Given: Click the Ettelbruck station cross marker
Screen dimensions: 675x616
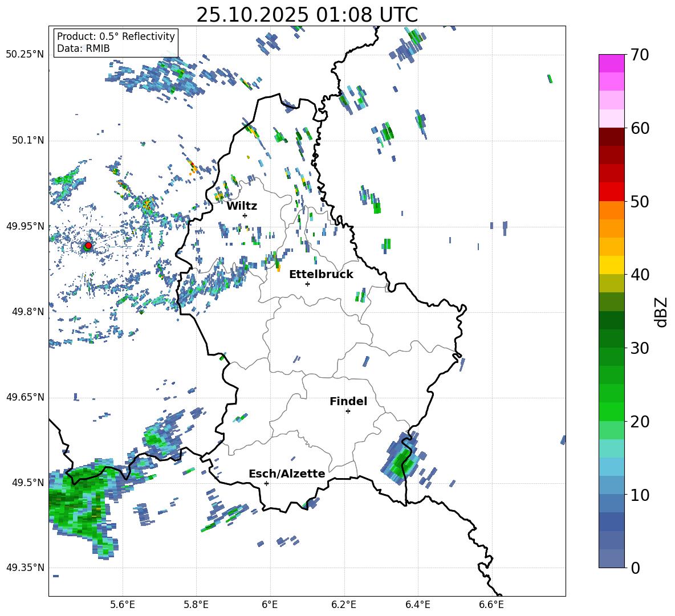Looking at the screenshot, I should (307, 284).
